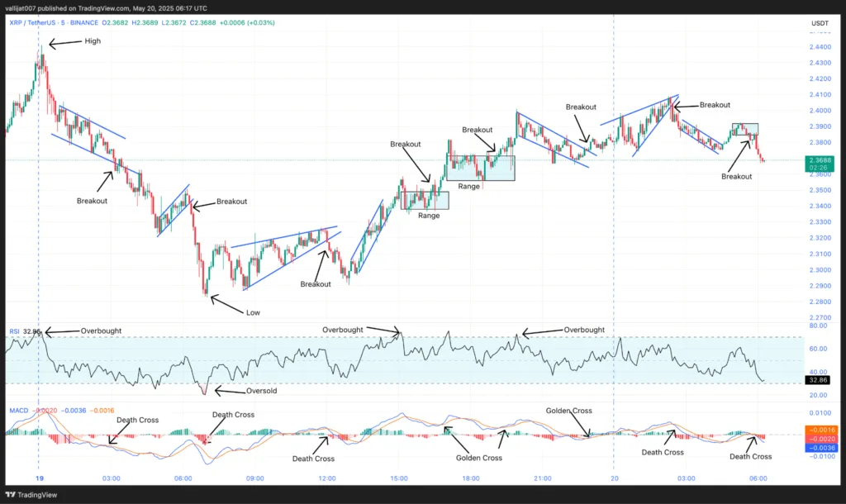Click the 2.4000 price scale label
846x504 pixels.
point(820,111)
